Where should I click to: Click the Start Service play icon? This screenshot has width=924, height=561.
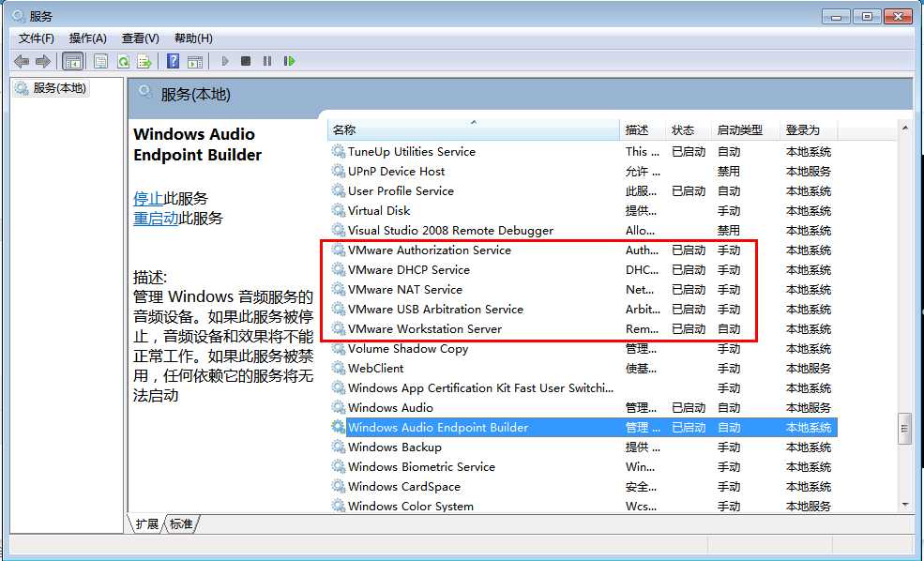click(225, 61)
